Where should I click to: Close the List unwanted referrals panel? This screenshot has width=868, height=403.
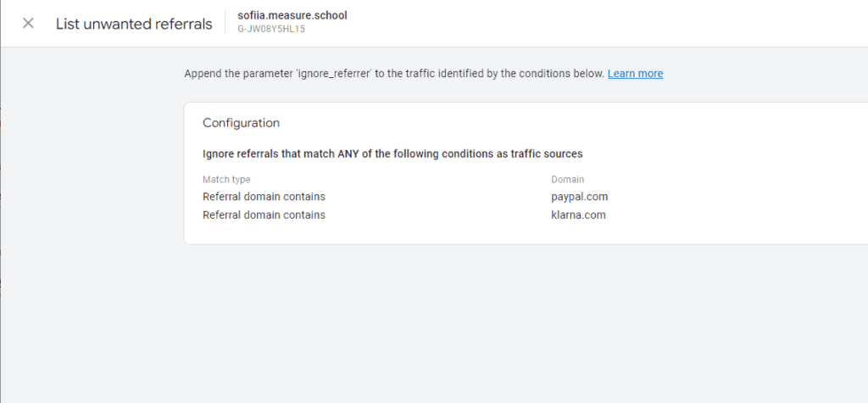click(x=28, y=24)
